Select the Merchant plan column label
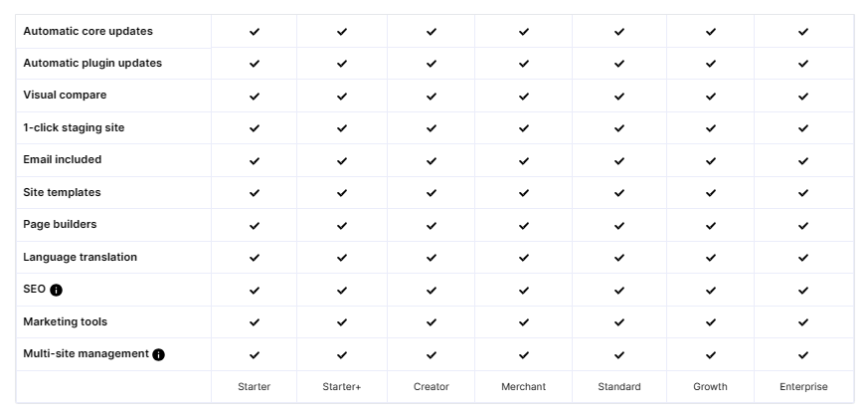The height and width of the screenshot is (416, 868). click(x=523, y=387)
